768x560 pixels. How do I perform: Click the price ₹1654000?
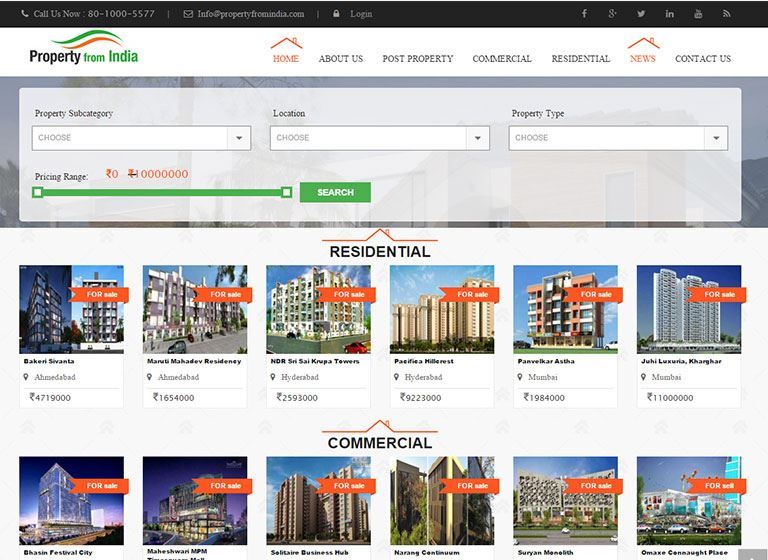point(173,397)
